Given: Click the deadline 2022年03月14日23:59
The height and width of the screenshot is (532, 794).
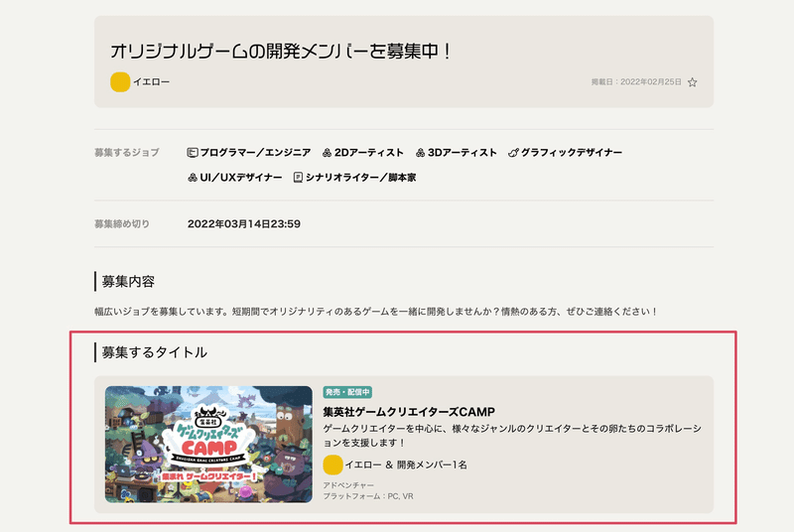Looking at the screenshot, I should [244, 223].
